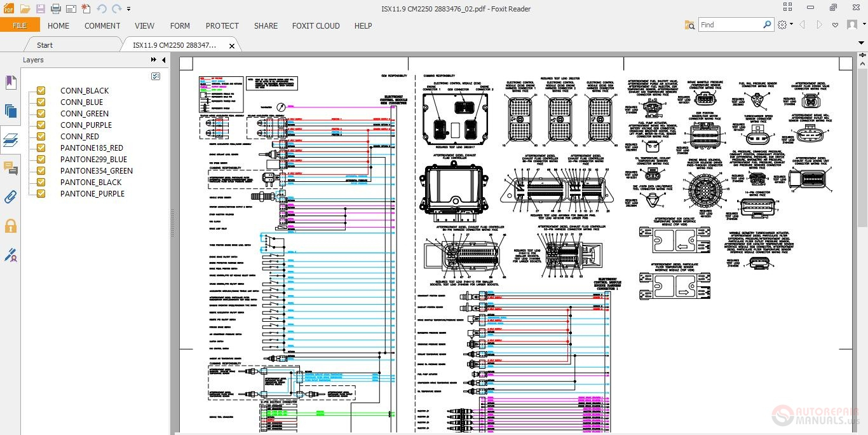
Task: Close the ISX11.9 CM2250 document tab
Action: pos(232,46)
